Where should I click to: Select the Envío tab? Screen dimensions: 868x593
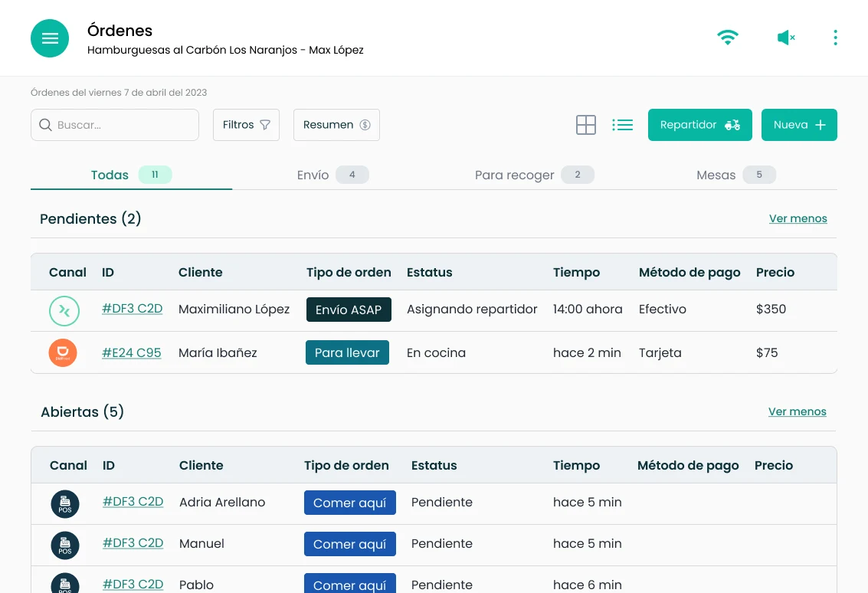pyautogui.click(x=332, y=175)
